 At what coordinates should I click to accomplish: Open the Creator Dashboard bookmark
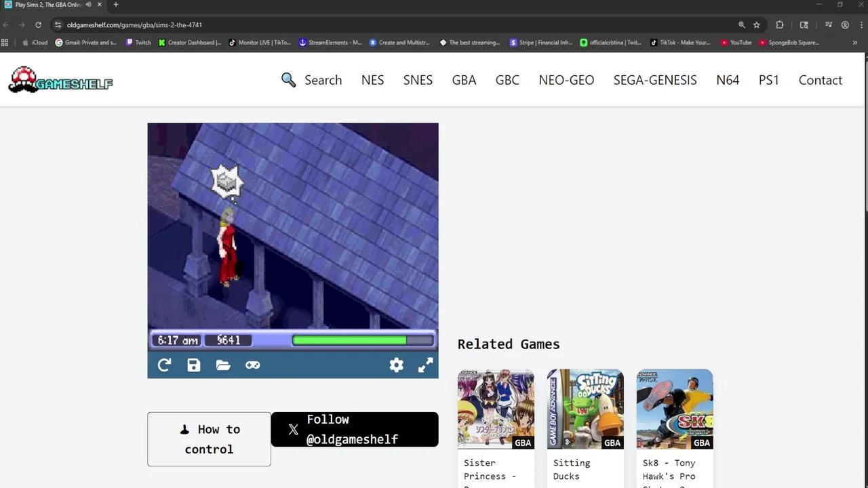190,43
